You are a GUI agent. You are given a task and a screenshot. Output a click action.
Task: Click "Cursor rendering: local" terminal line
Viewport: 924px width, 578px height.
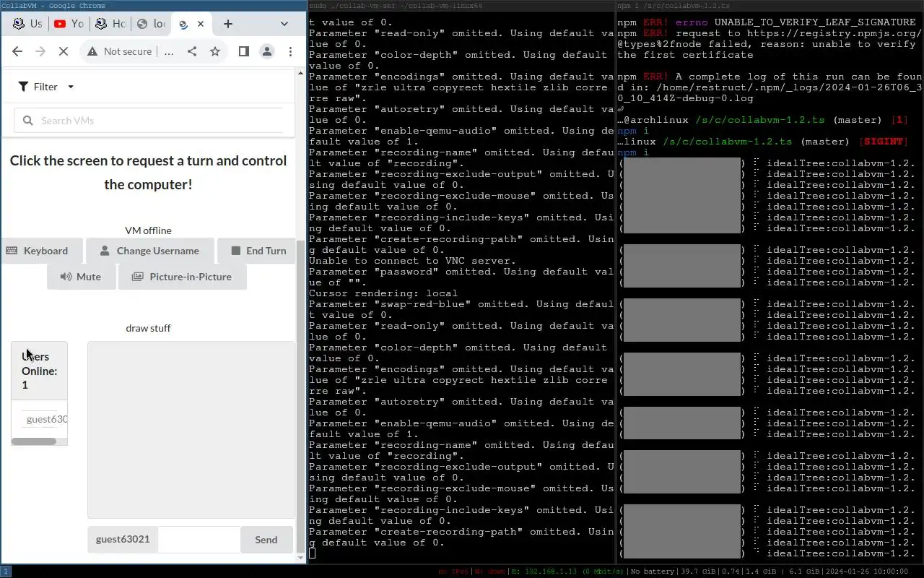[383, 293]
